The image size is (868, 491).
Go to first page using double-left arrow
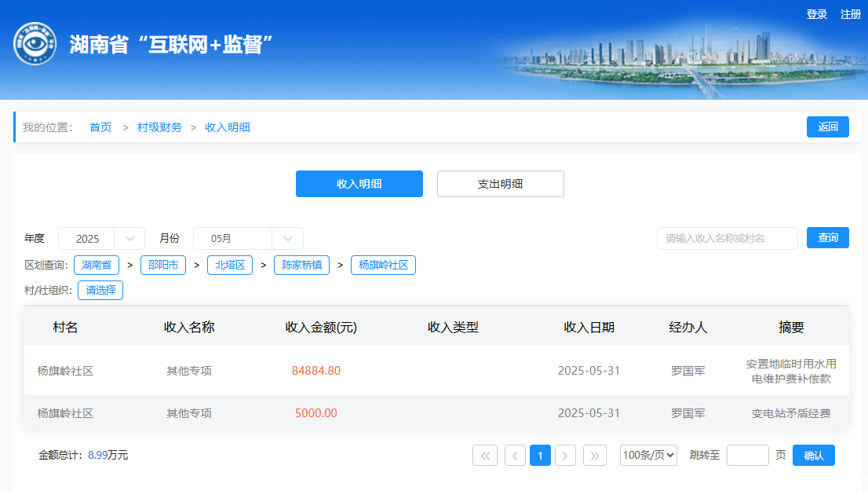(x=485, y=456)
